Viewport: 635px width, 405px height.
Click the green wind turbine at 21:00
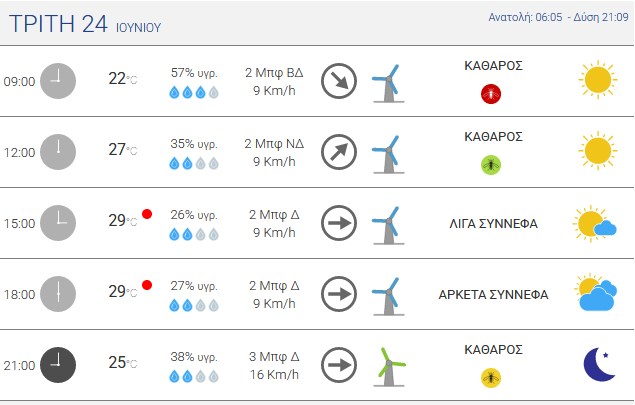pos(389,367)
